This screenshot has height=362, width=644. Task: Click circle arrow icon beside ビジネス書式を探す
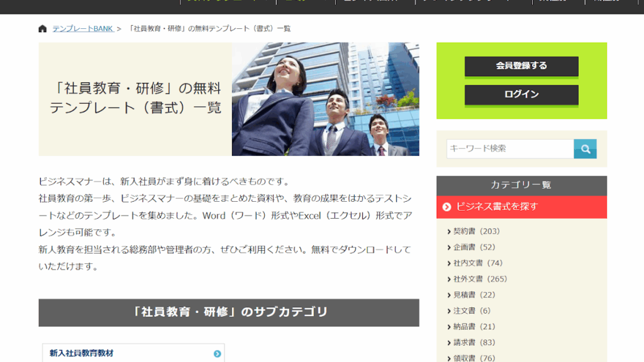pyautogui.click(x=447, y=207)
